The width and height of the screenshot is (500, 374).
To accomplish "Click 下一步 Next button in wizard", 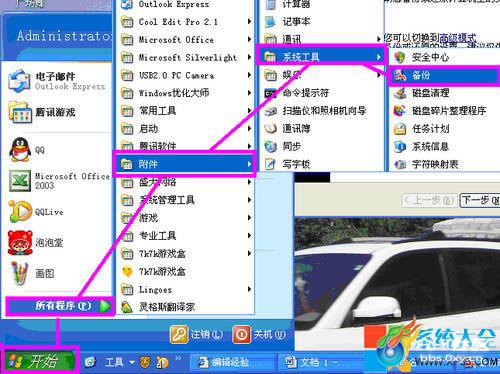I will point(480,200).
